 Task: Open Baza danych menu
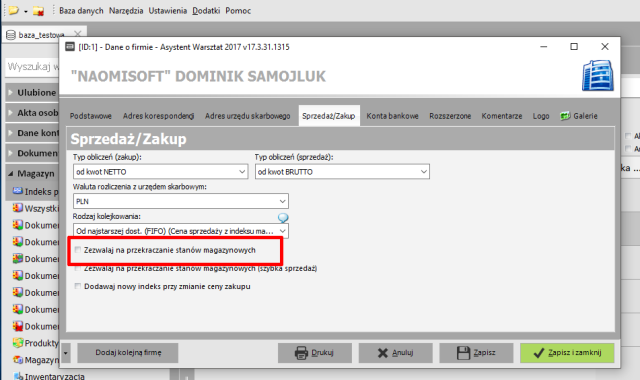(81, 11)
